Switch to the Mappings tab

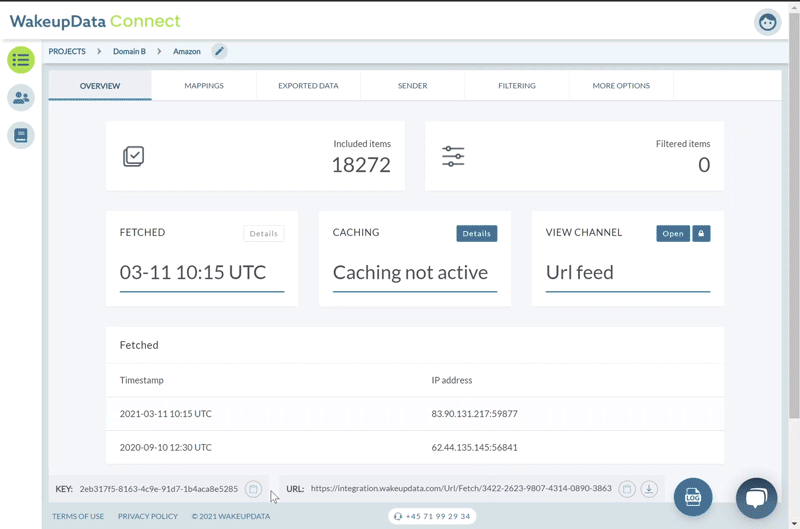(204, 86)
